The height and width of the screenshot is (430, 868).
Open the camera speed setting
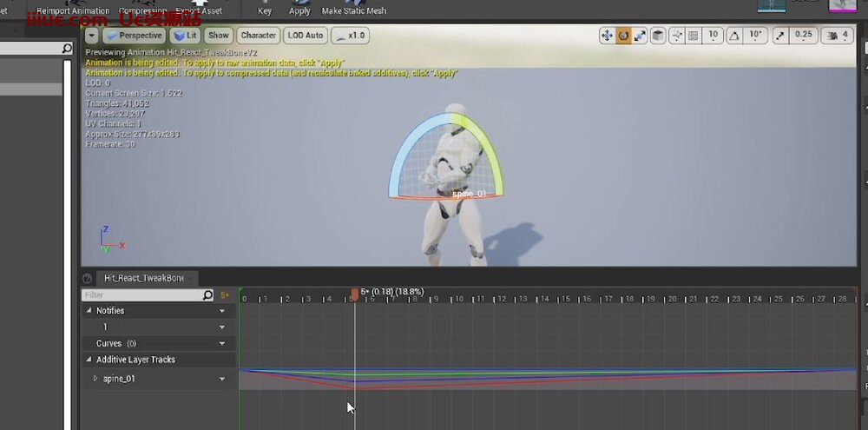(837, 36)
